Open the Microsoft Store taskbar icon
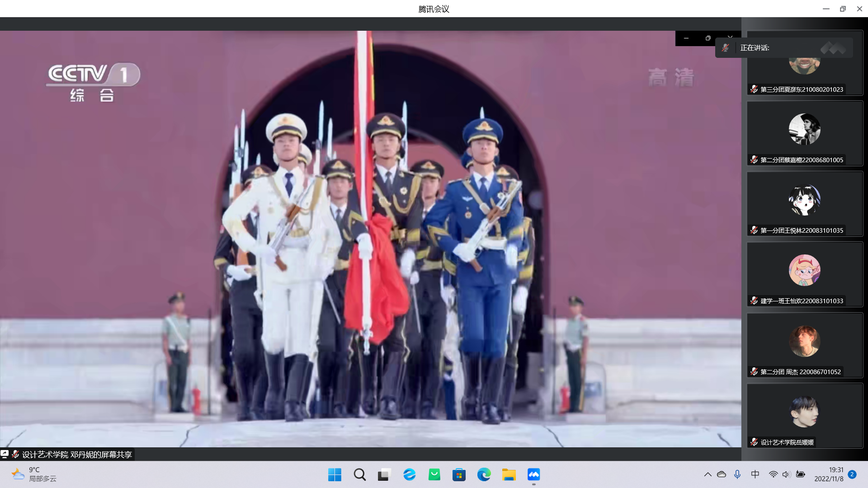Screen dimensions: 868x488 coord(459,474)
